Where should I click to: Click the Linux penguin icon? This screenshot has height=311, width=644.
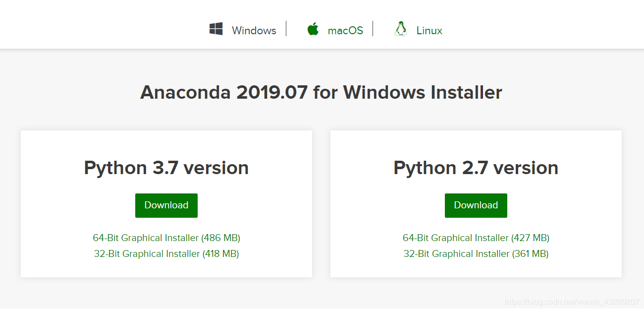click(400, 29)
